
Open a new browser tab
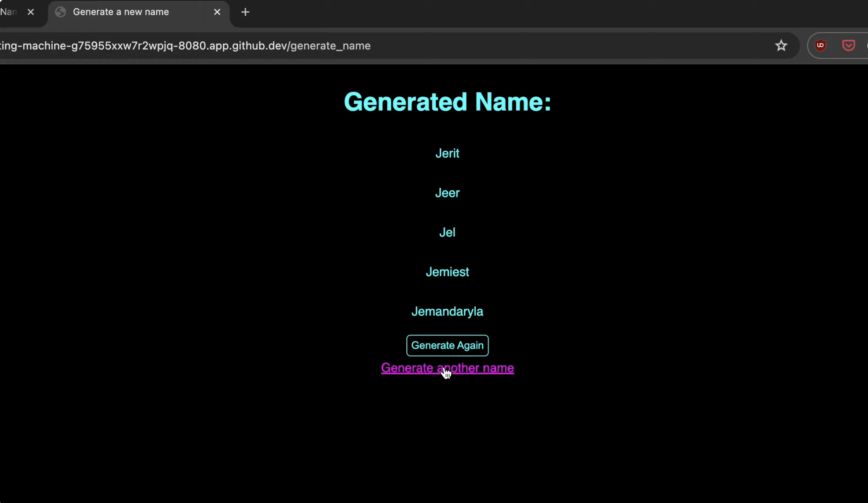tap(245, 12)
